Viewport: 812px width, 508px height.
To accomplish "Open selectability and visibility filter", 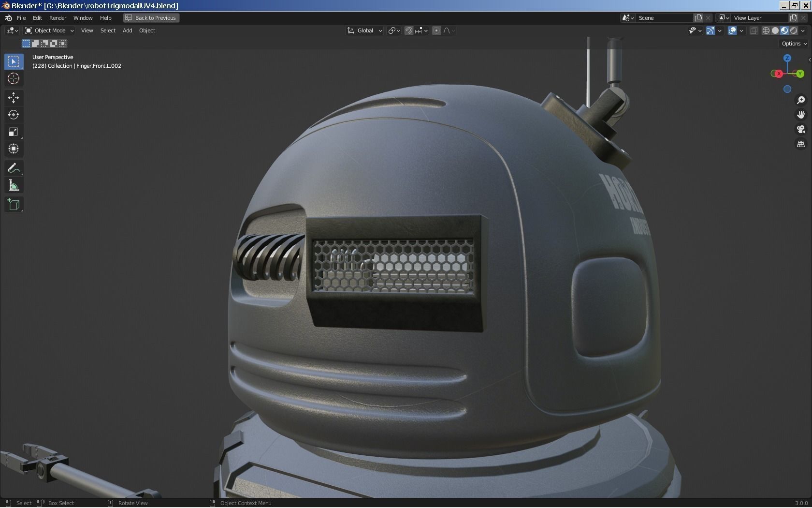I will [695, 30].
